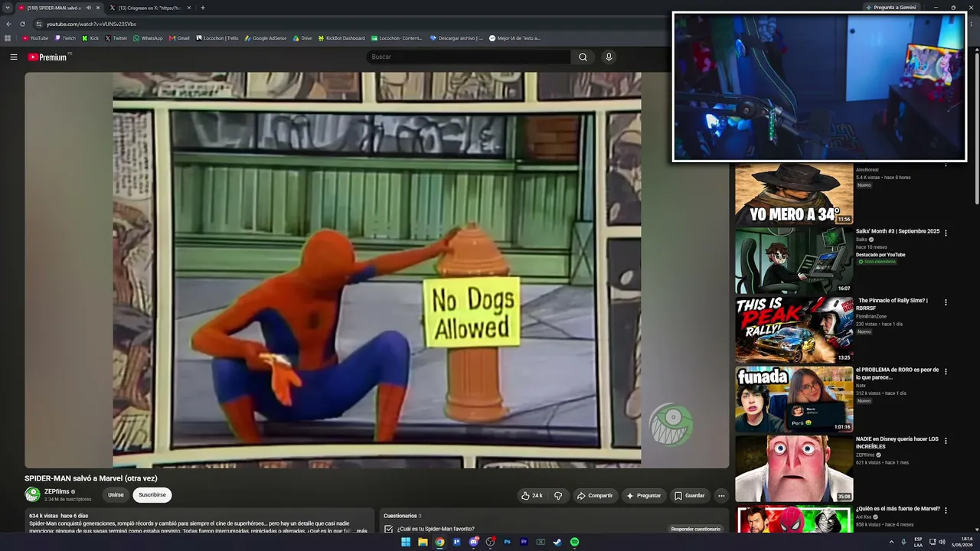Reload the YouTube page
The height and width of the screenshot is (551, 980).
(22, 24)
